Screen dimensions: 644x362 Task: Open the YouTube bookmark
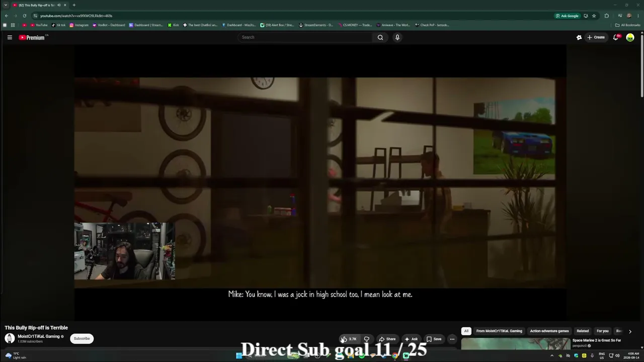click(x=39, y=25)
